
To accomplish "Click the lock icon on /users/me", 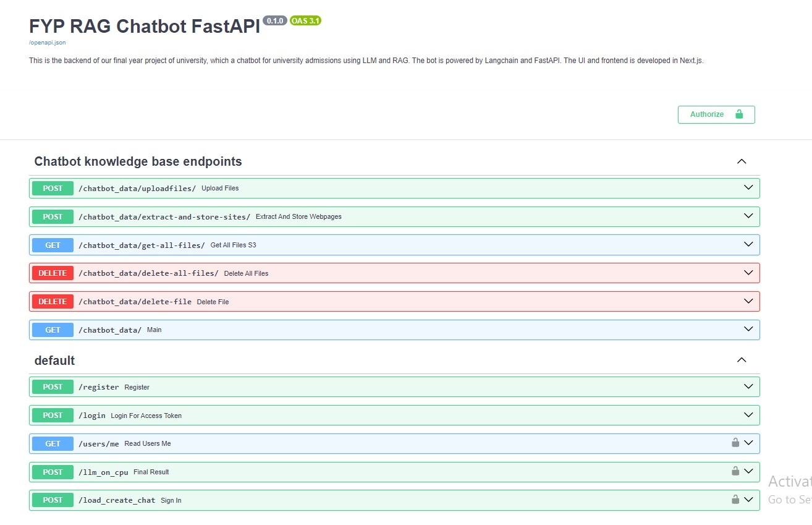I will [735, 442].
